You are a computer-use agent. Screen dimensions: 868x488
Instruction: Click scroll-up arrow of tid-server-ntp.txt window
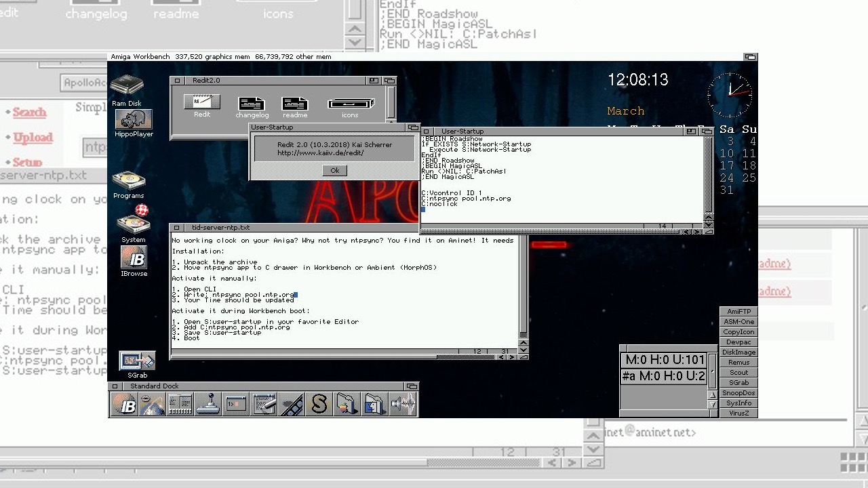pos(523,343)
